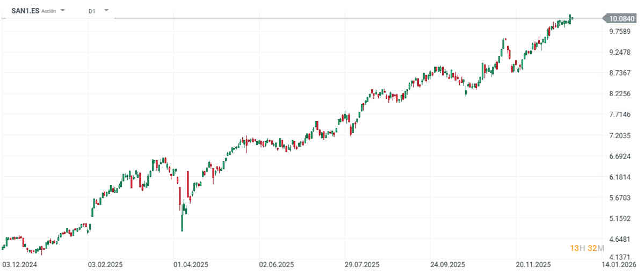This screenshot has width=644, height=274.
Task: Click the current price tag 10.0840
Action: (622, 18)
